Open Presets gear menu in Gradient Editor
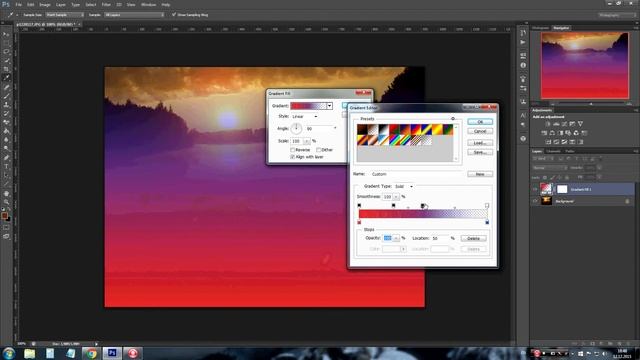Viewport: 640px width, 360px height. point(453,119)
